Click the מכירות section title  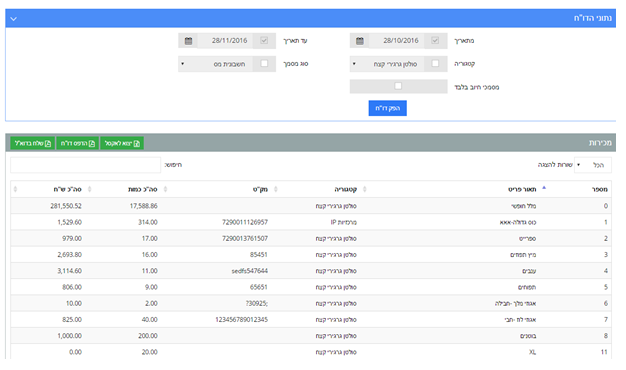(600, 143)
